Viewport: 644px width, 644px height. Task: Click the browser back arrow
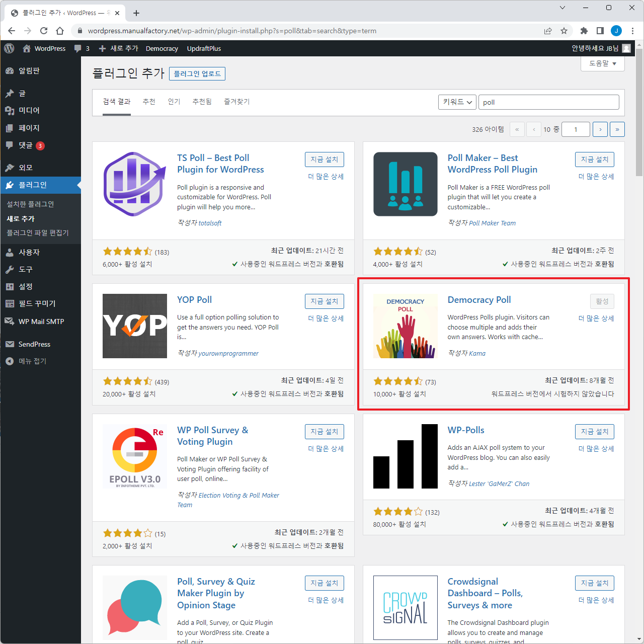tap(12, 31)
